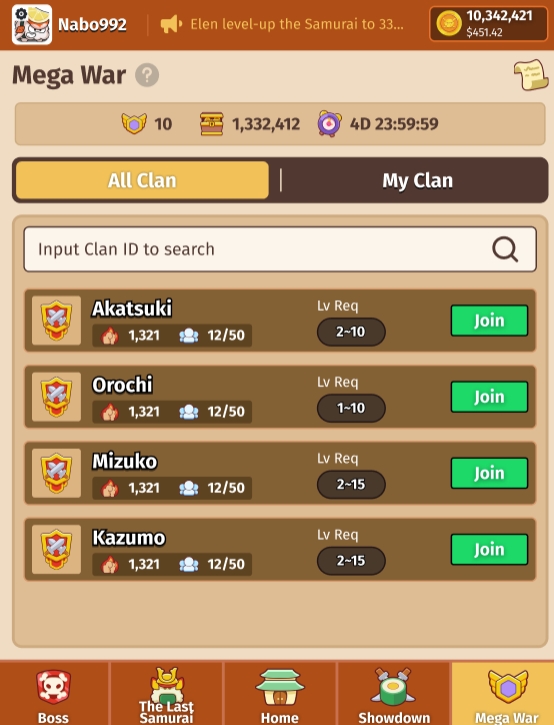Join the Mizuko clan
The width and height of the screenshot is (554, 725).
489,473
